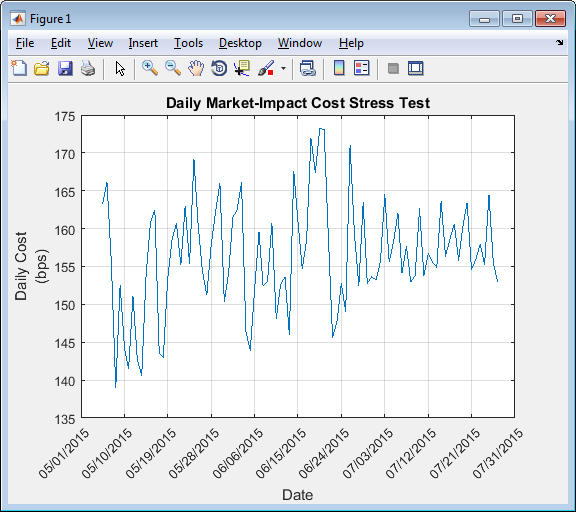The image size is (576, 512).
Task: Click the x-axis tick label 05/01/2015
Action: (x=64, y=453)
